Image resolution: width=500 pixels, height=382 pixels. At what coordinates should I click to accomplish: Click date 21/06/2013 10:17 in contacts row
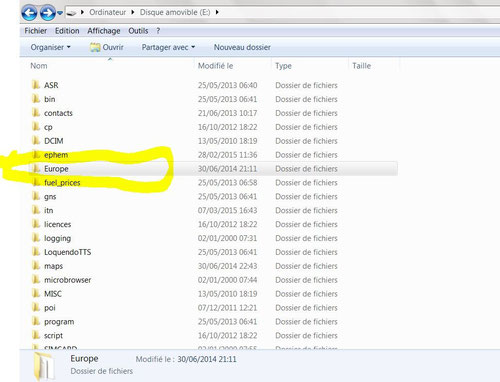(x=227, y=113)
